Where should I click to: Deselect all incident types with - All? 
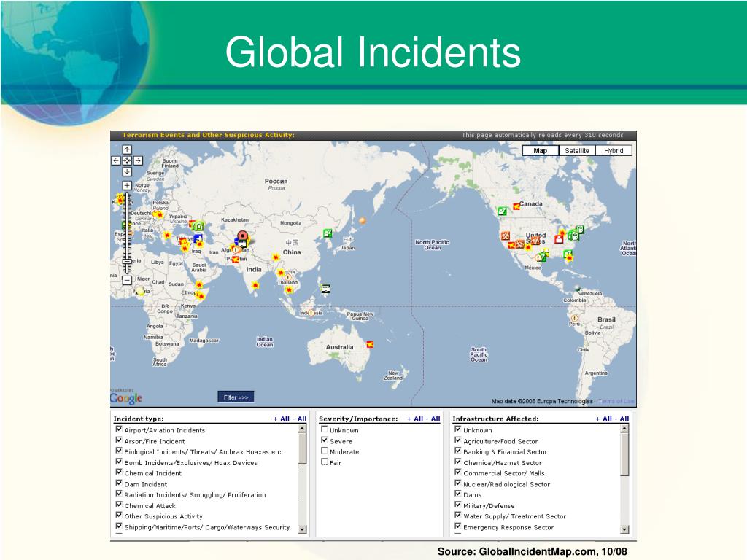300,419
